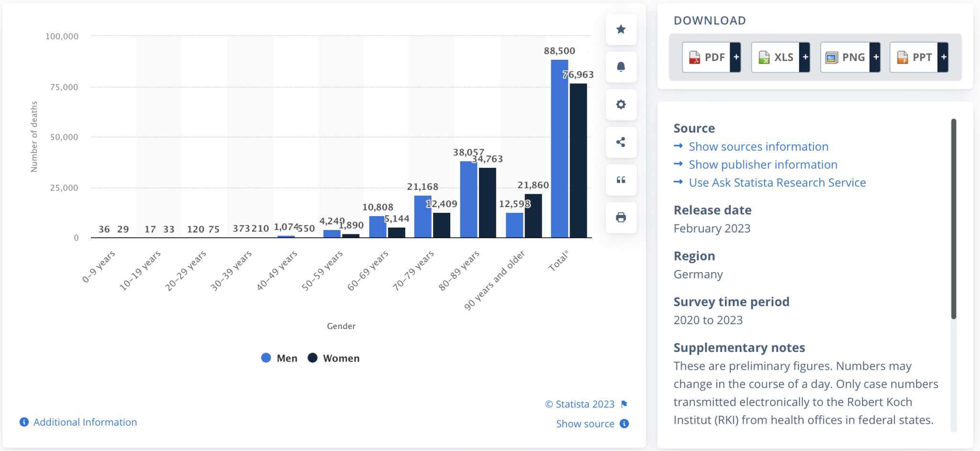Open chart settings gear icon
This screenshot has width=980, height=451.
tap(621, 104)
